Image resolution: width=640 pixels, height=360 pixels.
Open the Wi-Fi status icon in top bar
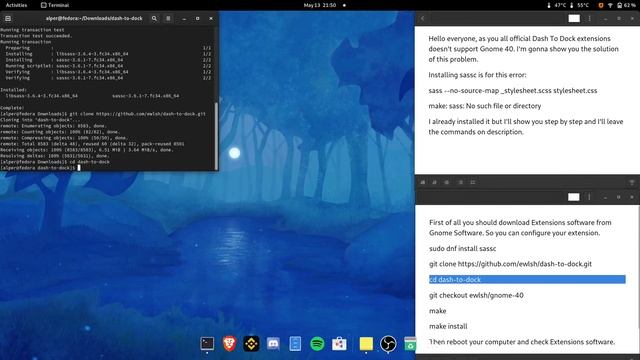(610, 5)
